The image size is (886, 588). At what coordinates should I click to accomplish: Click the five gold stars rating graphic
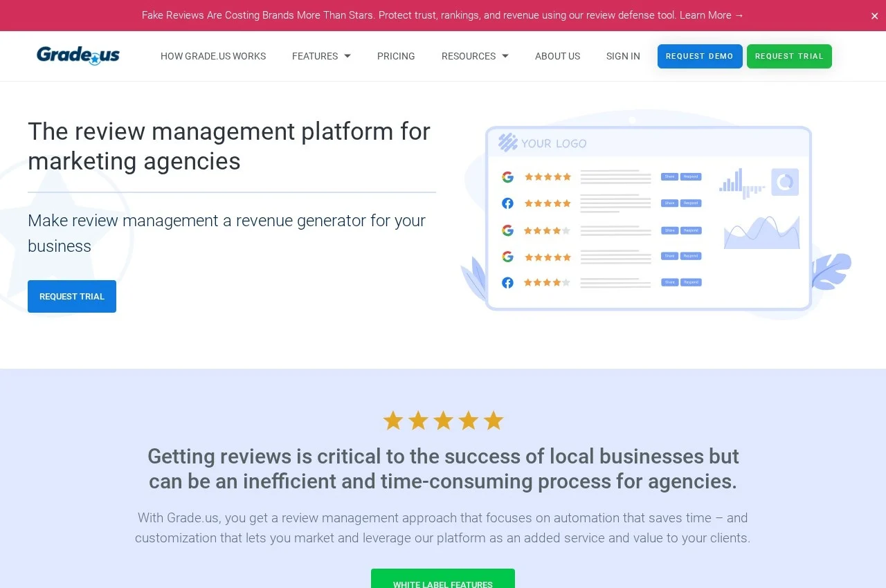tap(443, 421)
